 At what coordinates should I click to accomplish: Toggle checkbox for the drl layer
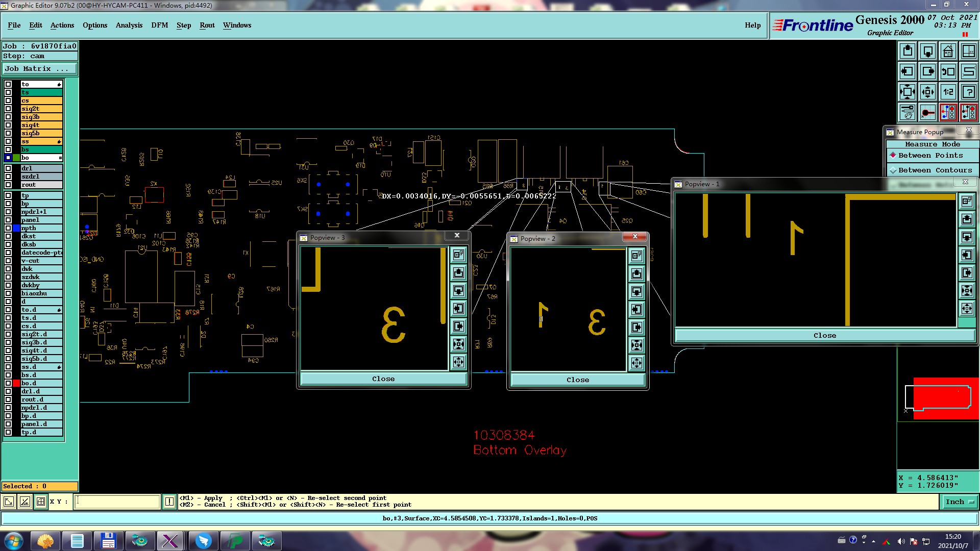8,168
